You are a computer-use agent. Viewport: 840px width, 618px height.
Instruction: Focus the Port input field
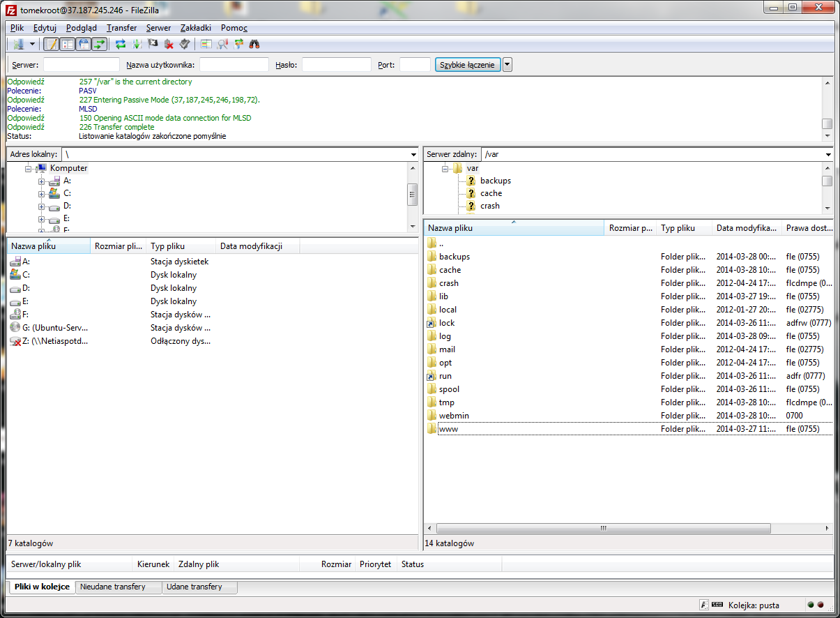pyautogui.click(x=415, y=65)
